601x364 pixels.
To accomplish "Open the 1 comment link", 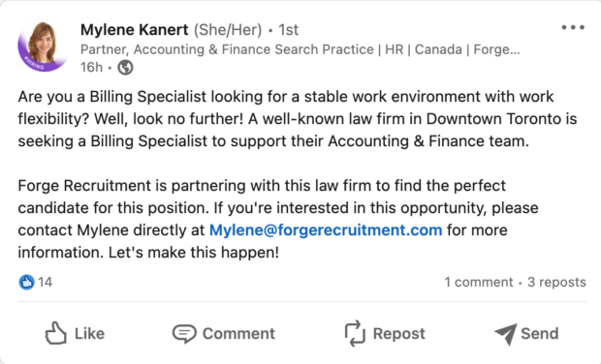I will click(478, 282).
